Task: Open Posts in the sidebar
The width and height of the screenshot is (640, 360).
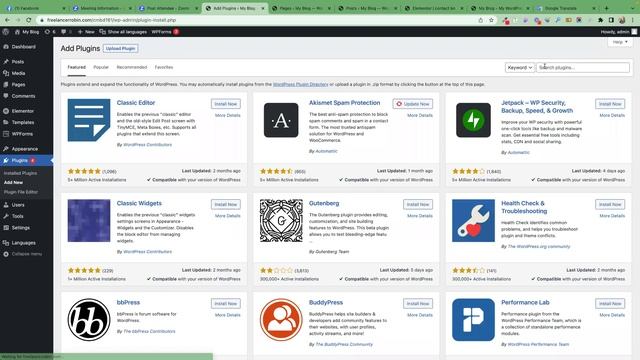Action: pos(18,62)
